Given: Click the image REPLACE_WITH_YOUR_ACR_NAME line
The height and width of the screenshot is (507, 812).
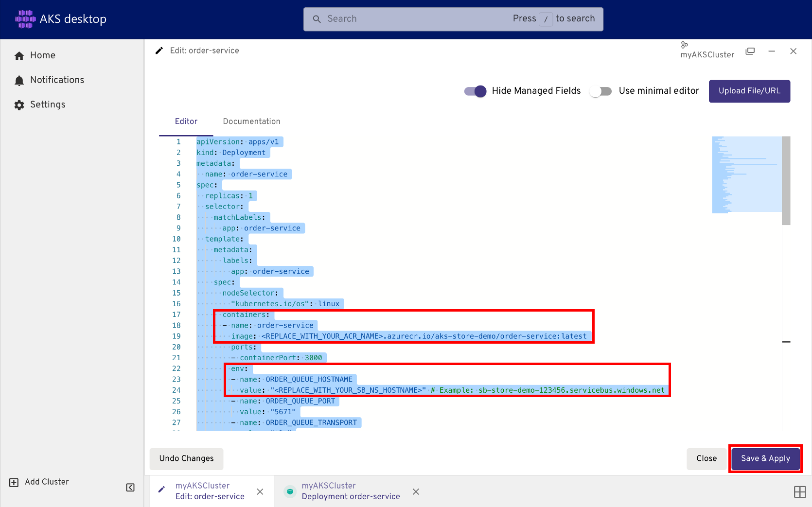Looking at the screenshot, I should 409,336.
